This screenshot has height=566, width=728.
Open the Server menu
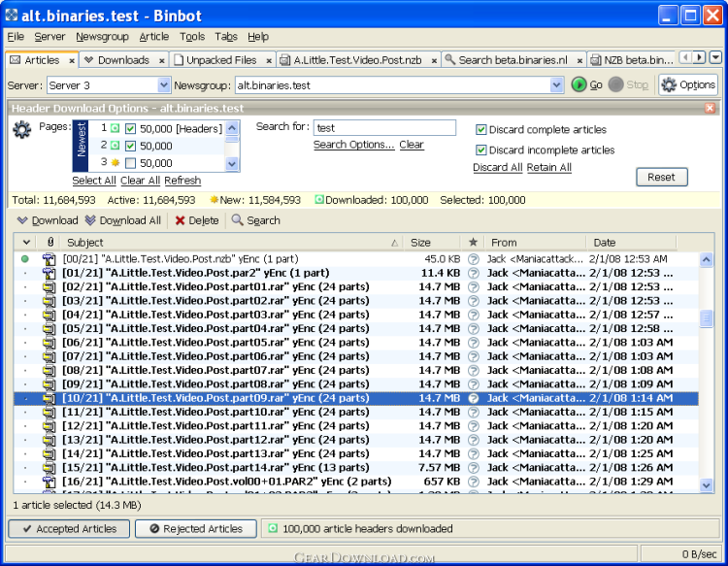[50, 37]
